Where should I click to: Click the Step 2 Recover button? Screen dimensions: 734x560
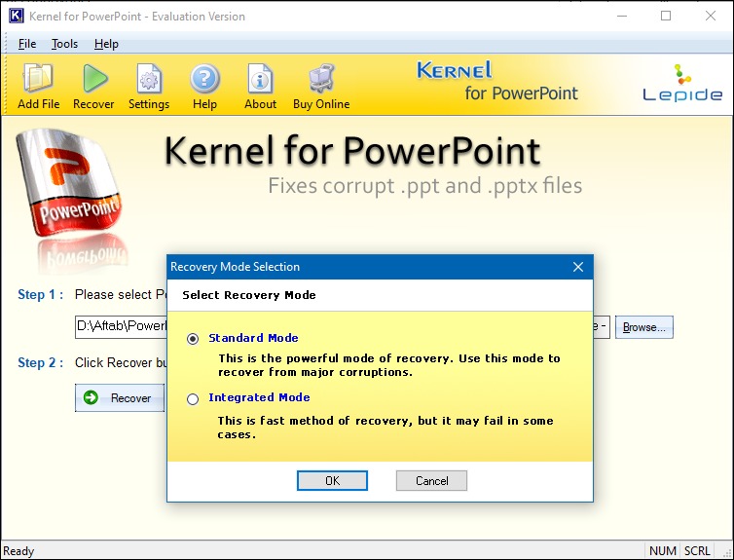click(x=120, y=398)
